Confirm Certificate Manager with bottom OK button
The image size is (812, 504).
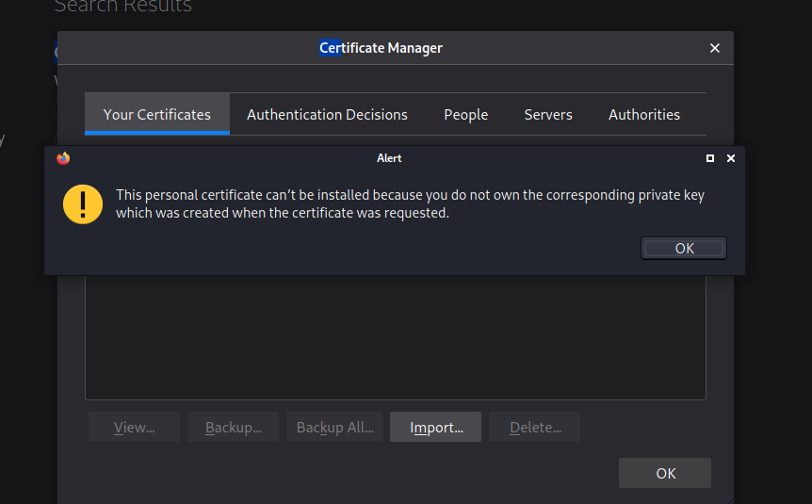[665, 473]
